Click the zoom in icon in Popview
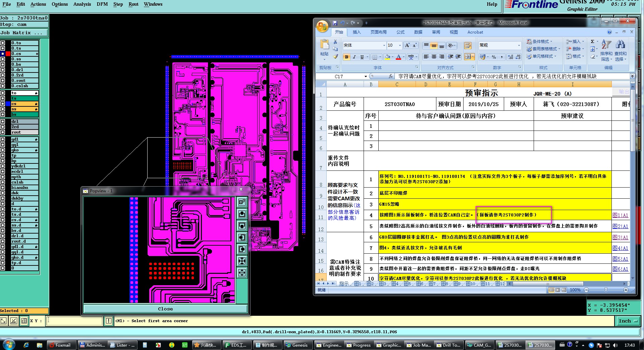The image size is (644, 350). (242, 261)
